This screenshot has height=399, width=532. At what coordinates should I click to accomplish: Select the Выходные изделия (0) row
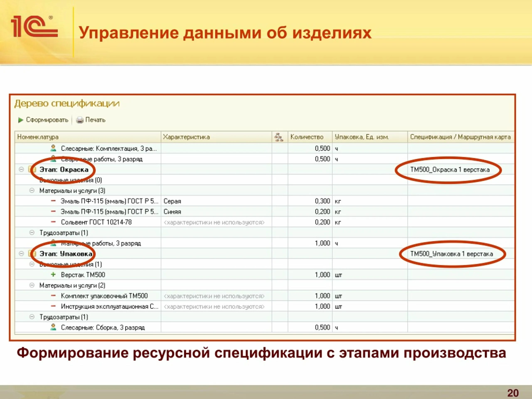[x=265, y=180]
